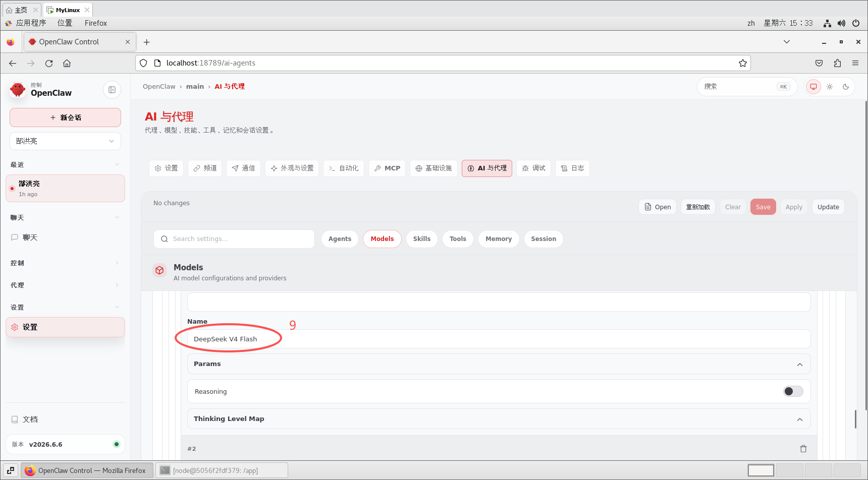The image size is (868, 480).
Task: Switch to system monitor theme icon
Action: pyautogui.click(x=813, y=87)
